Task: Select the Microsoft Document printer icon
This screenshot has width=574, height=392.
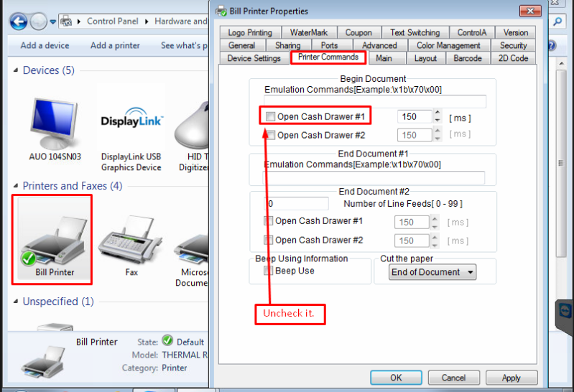Action: click(192, 249)
